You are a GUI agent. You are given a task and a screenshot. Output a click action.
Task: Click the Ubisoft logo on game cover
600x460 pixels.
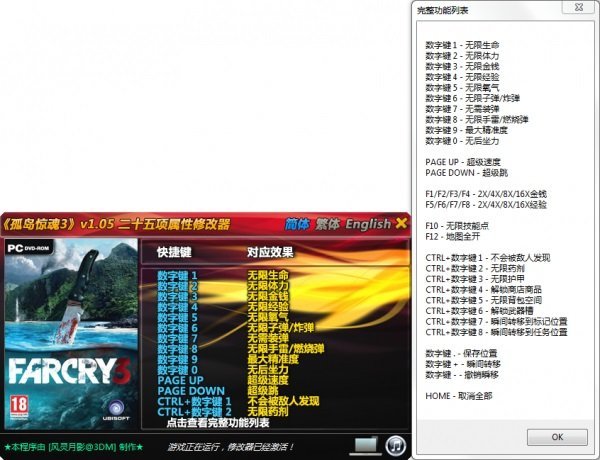pyautogui.click(x=116, y=410)
